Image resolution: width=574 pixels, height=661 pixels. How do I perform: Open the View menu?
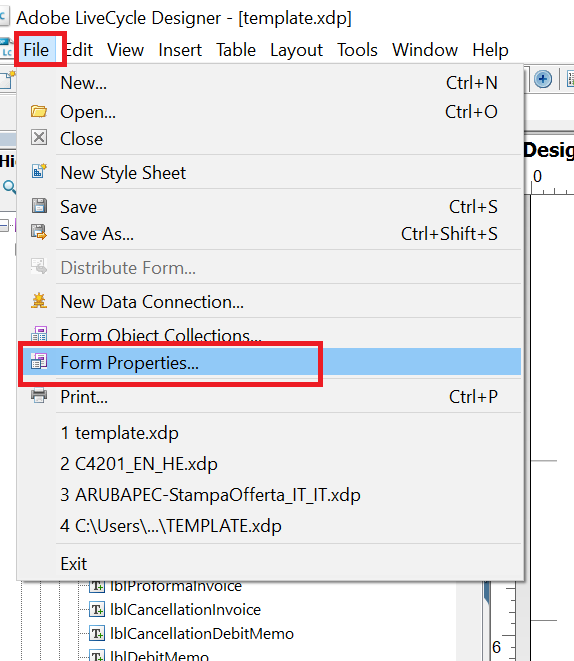pos(126,50)
